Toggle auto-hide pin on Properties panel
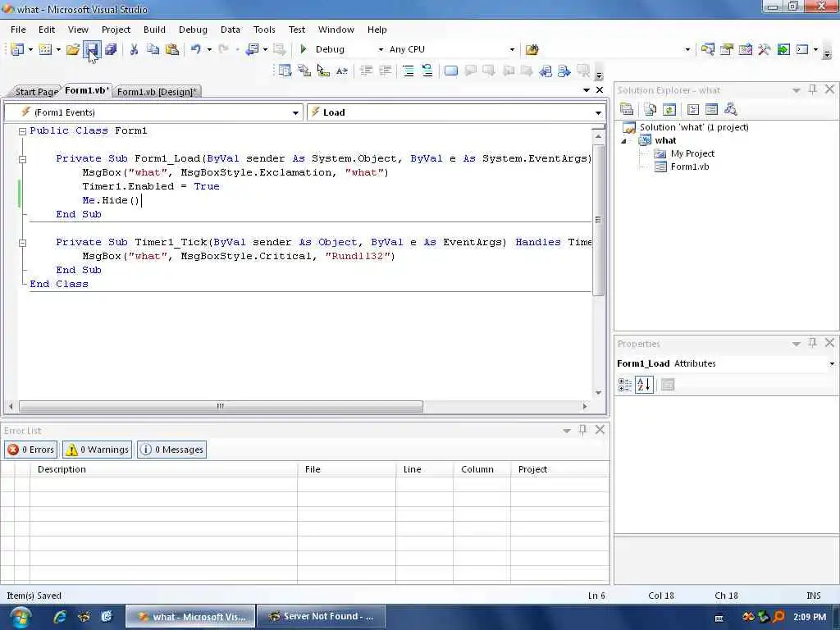This screenshot has height=630, width=840. click(x=813, y=343)
